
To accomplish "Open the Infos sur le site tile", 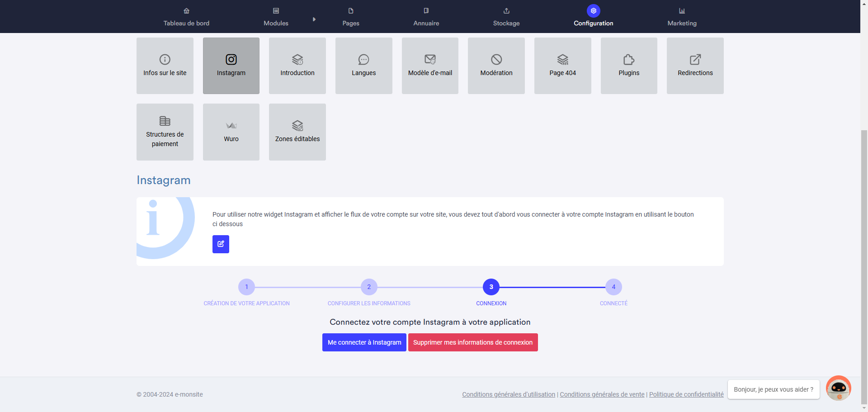I will click(x=165, y=66).
